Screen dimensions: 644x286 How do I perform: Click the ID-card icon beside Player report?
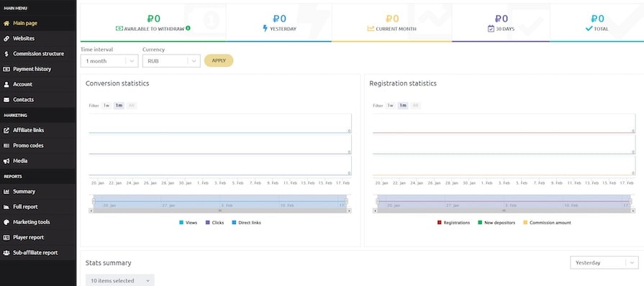6,237
